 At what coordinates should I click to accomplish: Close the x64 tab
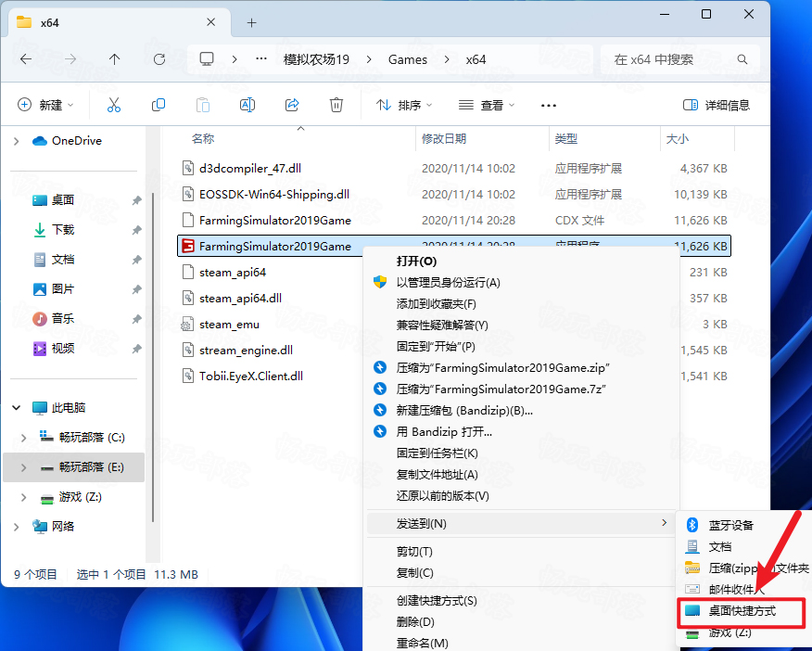210,22
